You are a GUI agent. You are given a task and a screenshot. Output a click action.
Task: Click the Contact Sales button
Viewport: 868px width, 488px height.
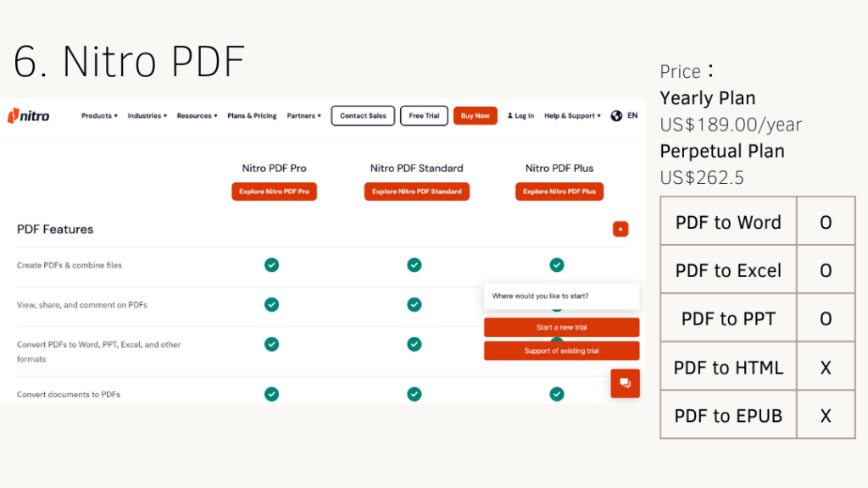(x=363, y=115)
